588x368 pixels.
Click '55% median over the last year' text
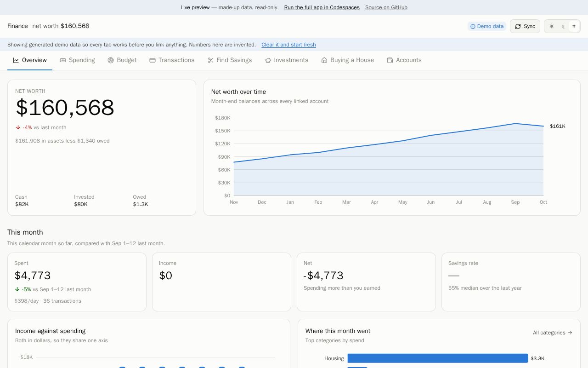pos(485,288)
